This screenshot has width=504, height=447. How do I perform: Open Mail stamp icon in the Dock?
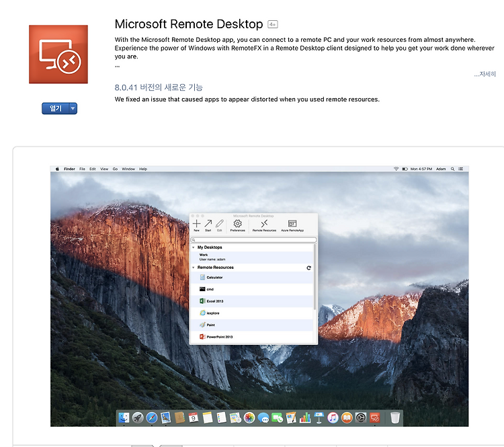coord(165,417)
